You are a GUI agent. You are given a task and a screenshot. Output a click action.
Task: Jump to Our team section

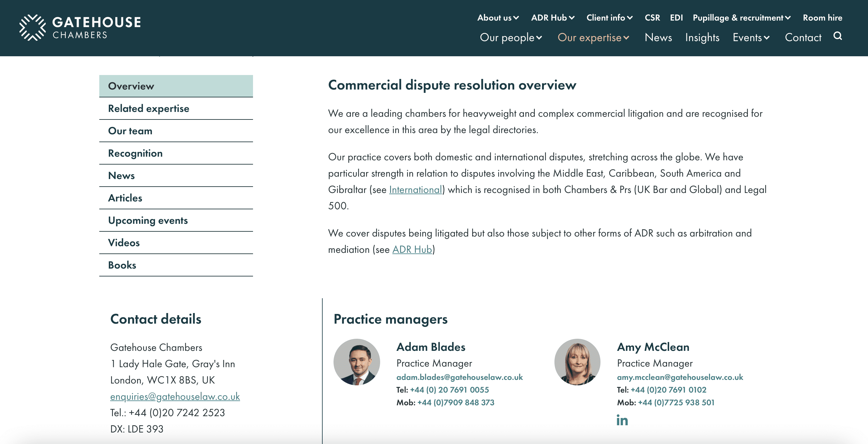click(x=176, y=131)
